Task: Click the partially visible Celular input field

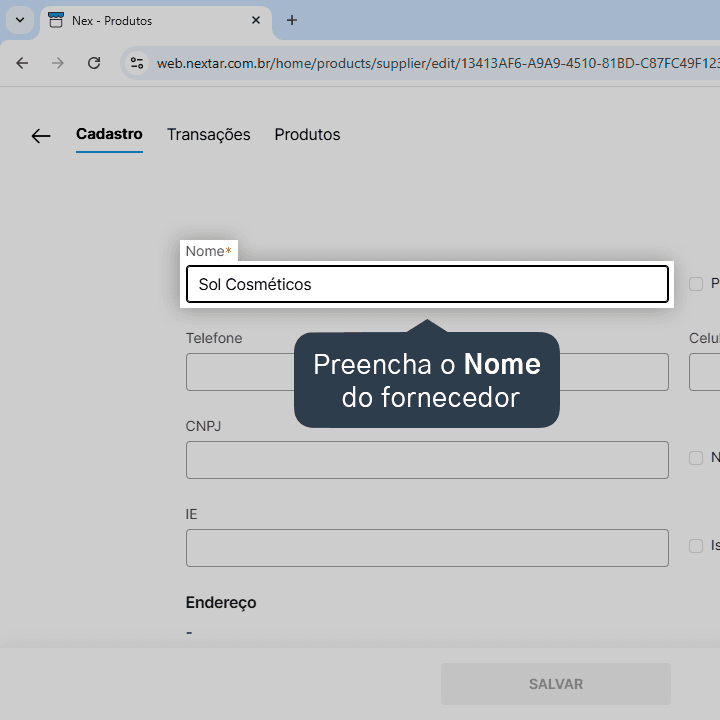Action: pos(704,372)
